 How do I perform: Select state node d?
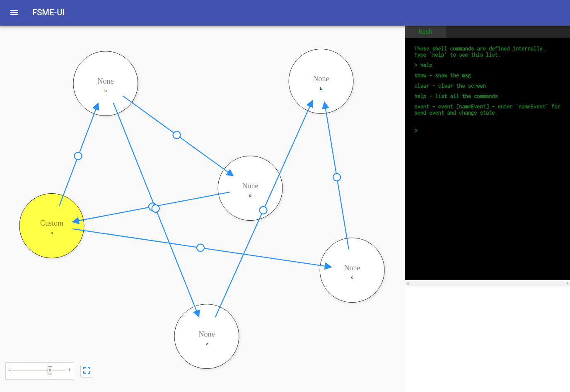[250, 188]
